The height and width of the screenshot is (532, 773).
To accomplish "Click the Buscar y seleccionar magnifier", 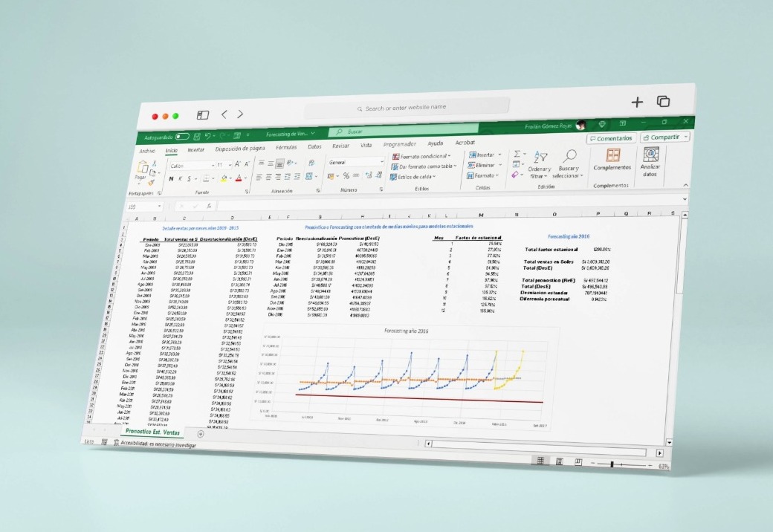I will [570, 156].
